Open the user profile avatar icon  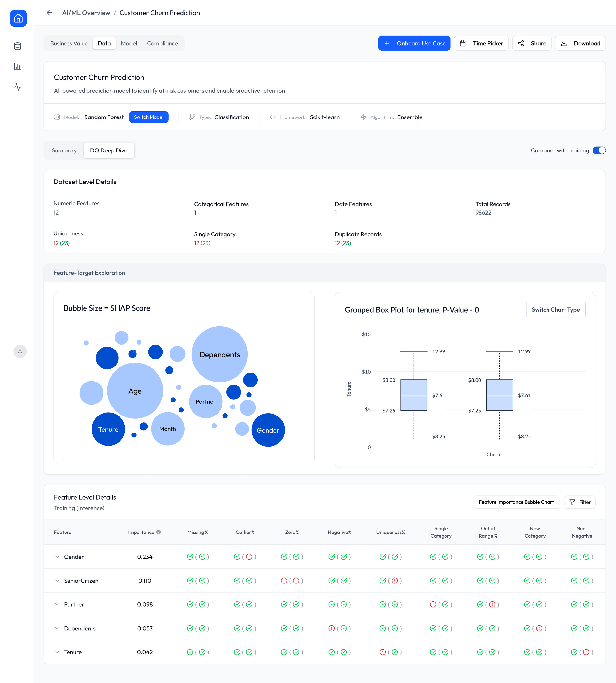click(20, 351)
